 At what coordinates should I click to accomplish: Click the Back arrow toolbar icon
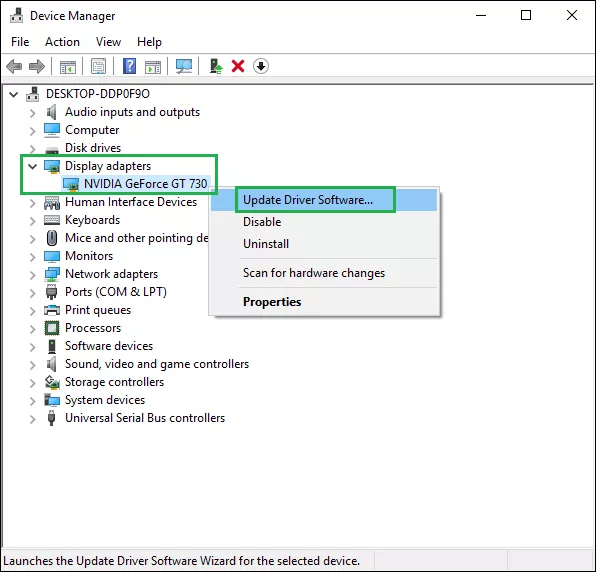click(14, 67)
